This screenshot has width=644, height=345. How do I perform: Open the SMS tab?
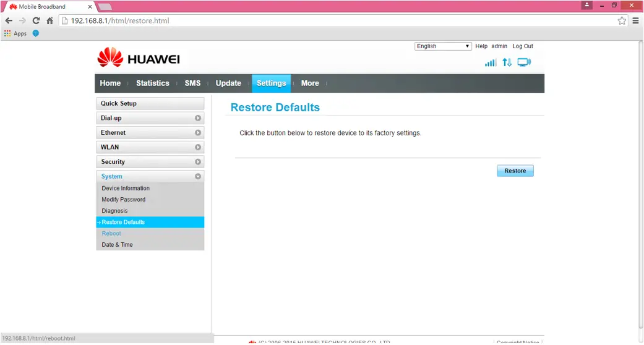[x=192, y=83]
